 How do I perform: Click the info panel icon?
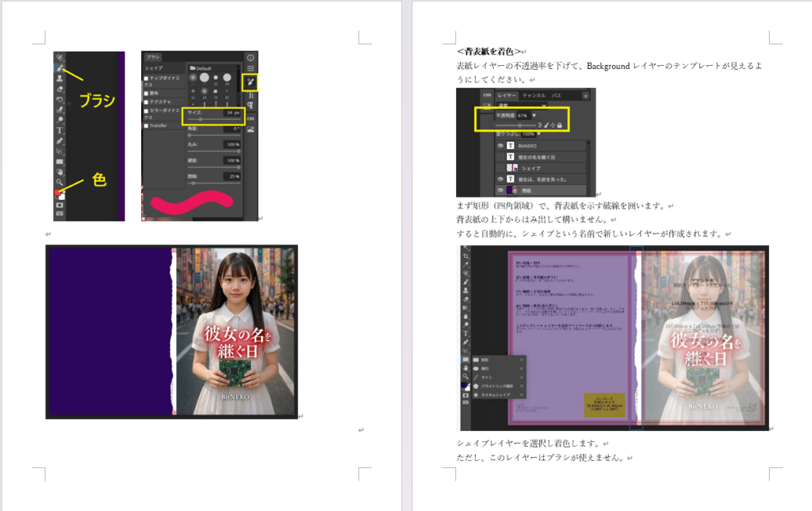click(x=251, y=58)
